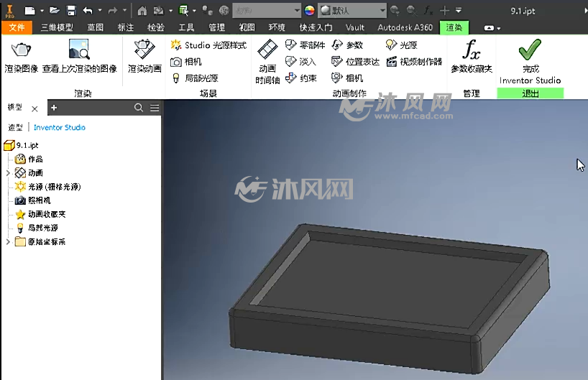
Task: Click the Positional Representations tool
Action: tap(356, 62)
